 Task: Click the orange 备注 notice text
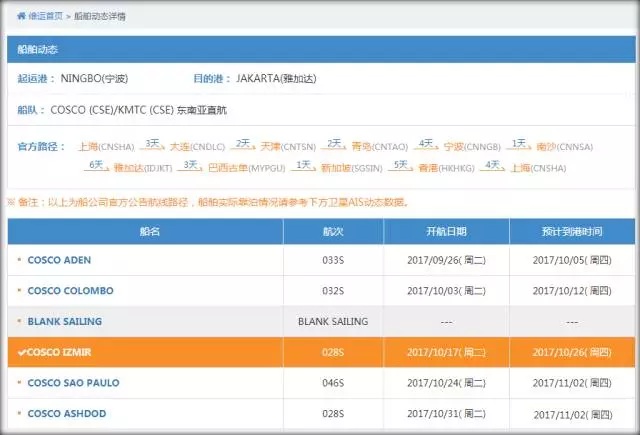pos(208,202)
